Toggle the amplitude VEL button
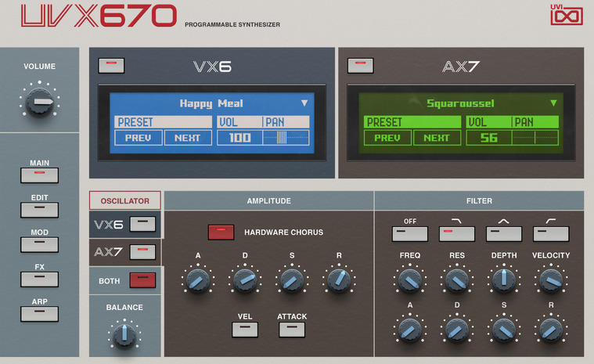Image resolution: width=594 pixels, height=364 pixels. point(245,330)
